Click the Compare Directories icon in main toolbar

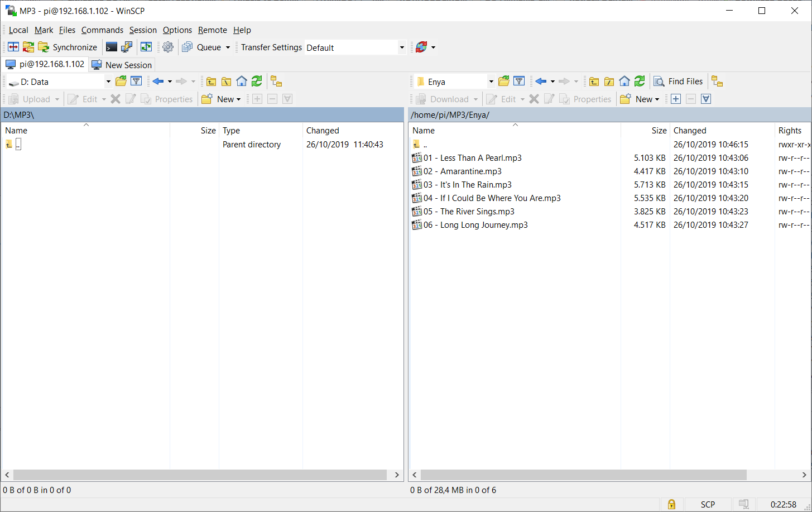13,47
